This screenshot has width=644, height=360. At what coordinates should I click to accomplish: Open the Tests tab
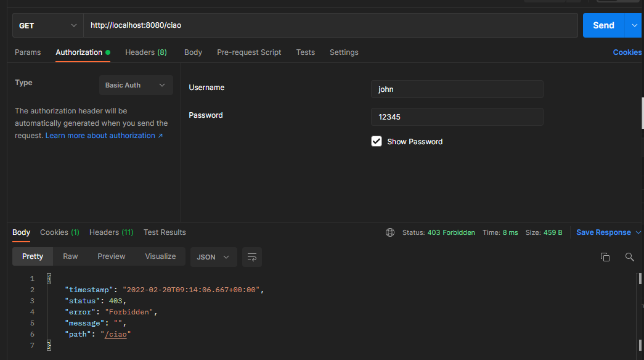305,52
